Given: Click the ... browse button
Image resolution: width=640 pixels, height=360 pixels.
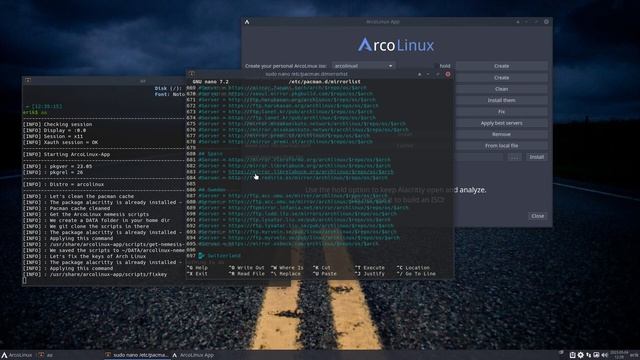Looking at the screenshot, I should pos(515,157).
